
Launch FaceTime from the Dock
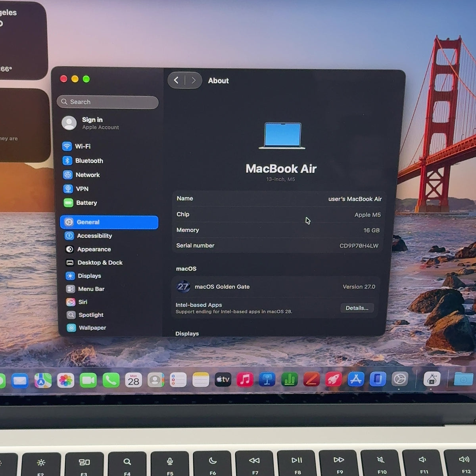tap(88, 381)
